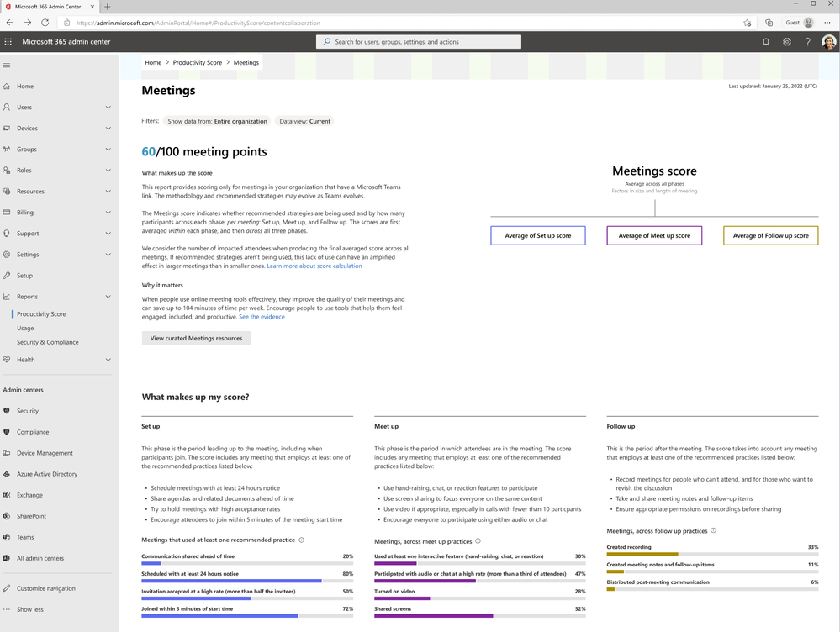Open Learn more about score calculation
Image resolution: width=840 pixels, height=632 pixels.
pyautogui.click(x=314, y=266)
